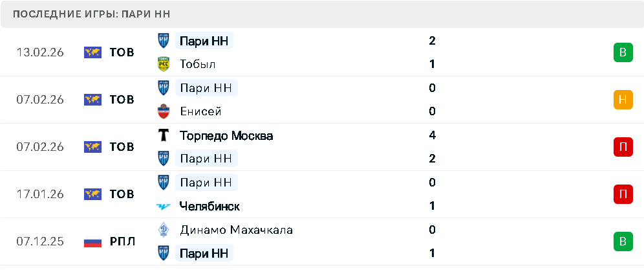Screen dimensions: 644x270
Task: Click green В badge for Динамо Махачкала match
Action: pyautogui.click(x=623, y=242)
